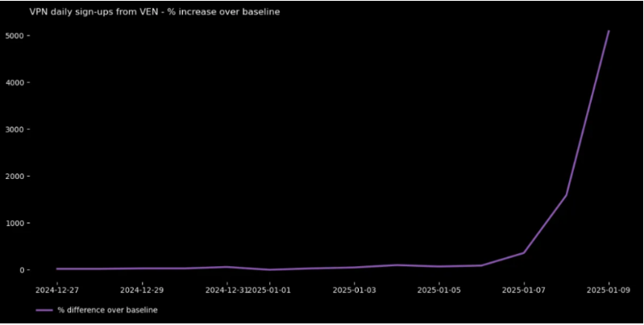This screenshot has width=644, height=325.
Task: Click the '2025-01-03' x-axis date
Action: pyautogui.click(x=355, y=290)
